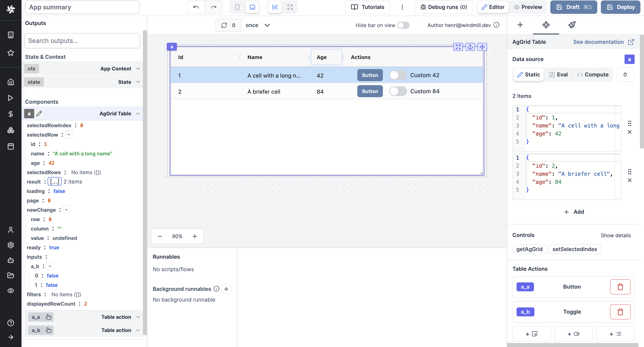Expand the a_b Table action entry
The width and height of the screenshot is (644, 347).
[x=138, y=330]
